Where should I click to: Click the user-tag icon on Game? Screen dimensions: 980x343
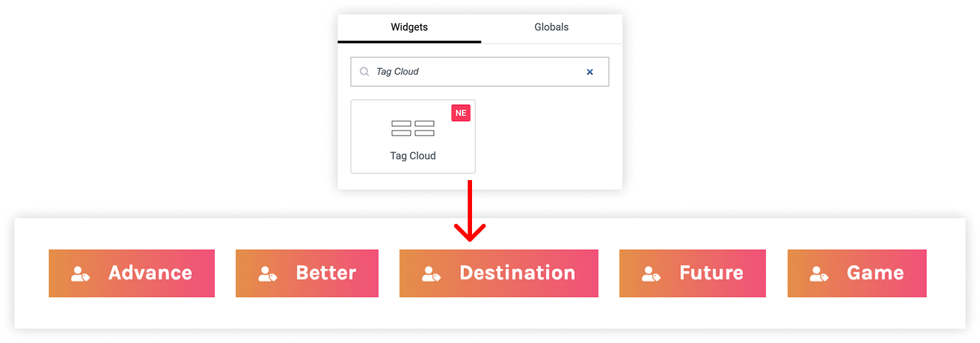(819, 273)
